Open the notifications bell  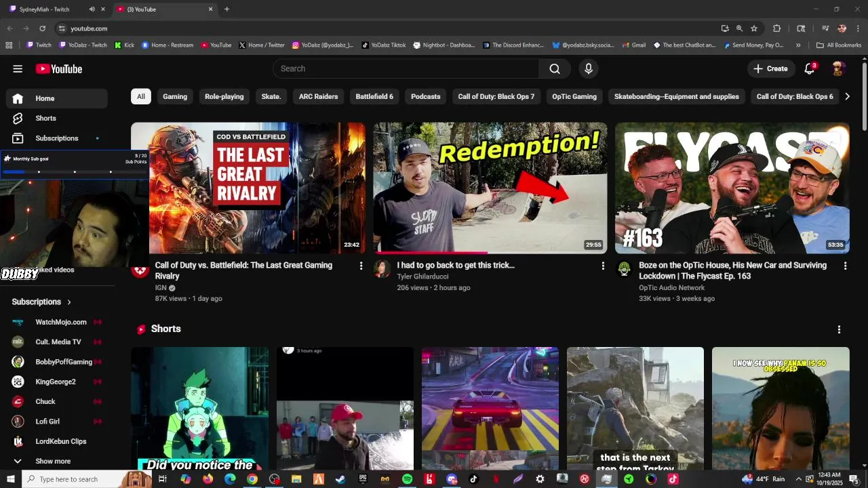click(x=809, y=68)
